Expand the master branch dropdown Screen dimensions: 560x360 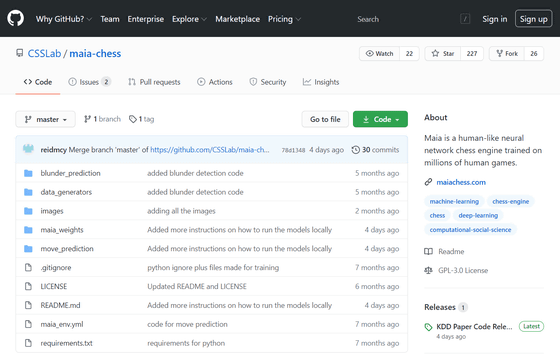tap(45, 119)
